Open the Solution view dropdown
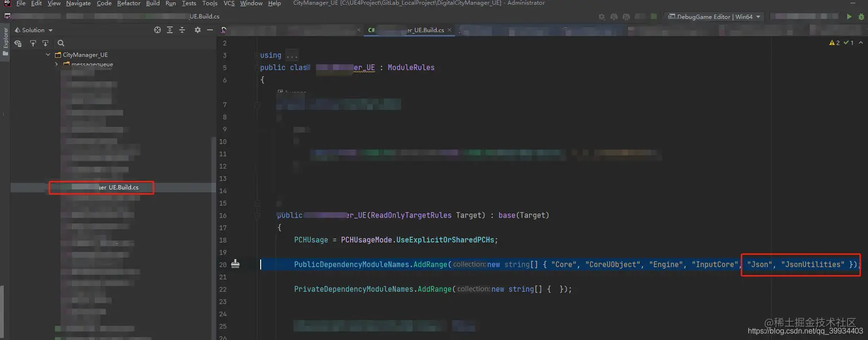This screenshot has width=868, height=340. pos(34,29)
